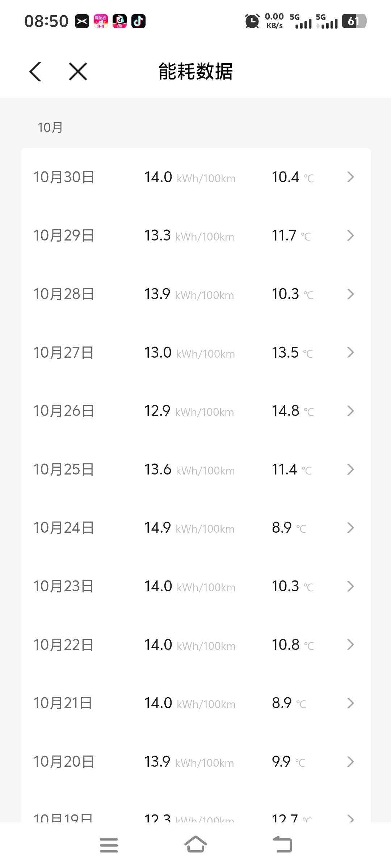Tap the TikTok notification icon
This screenshot has height=868, width=391.
138,21
